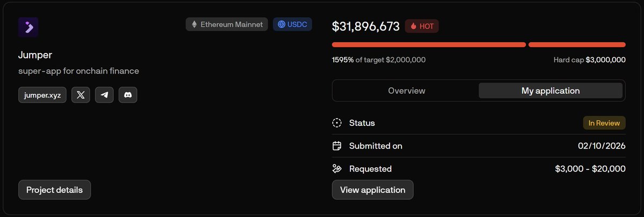This screenshot has height=217, width=644.
Task: Click the USDC coin icon
Action: pos(281,25)
